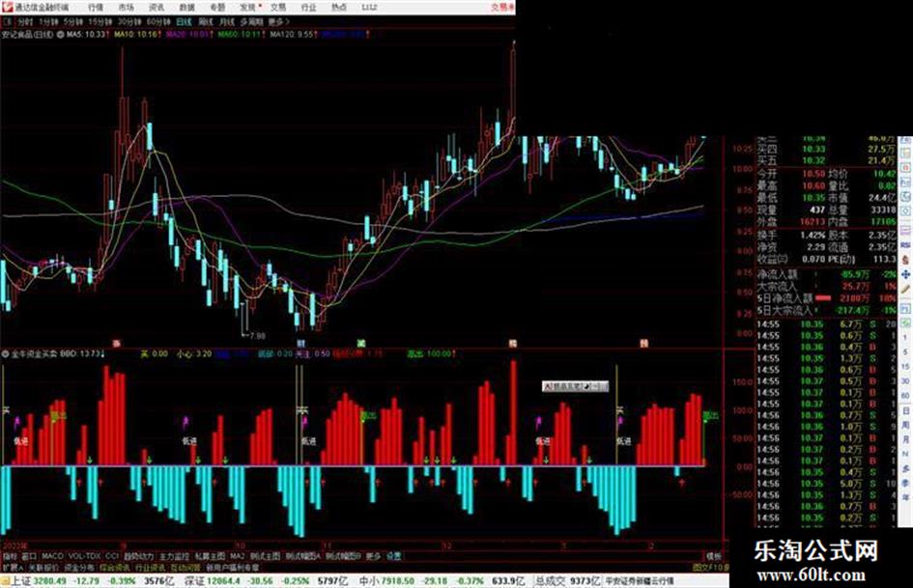Switch indicator to CCI
Image resolution: width=913 pixels, height=588 pixels.
(112, 556)
